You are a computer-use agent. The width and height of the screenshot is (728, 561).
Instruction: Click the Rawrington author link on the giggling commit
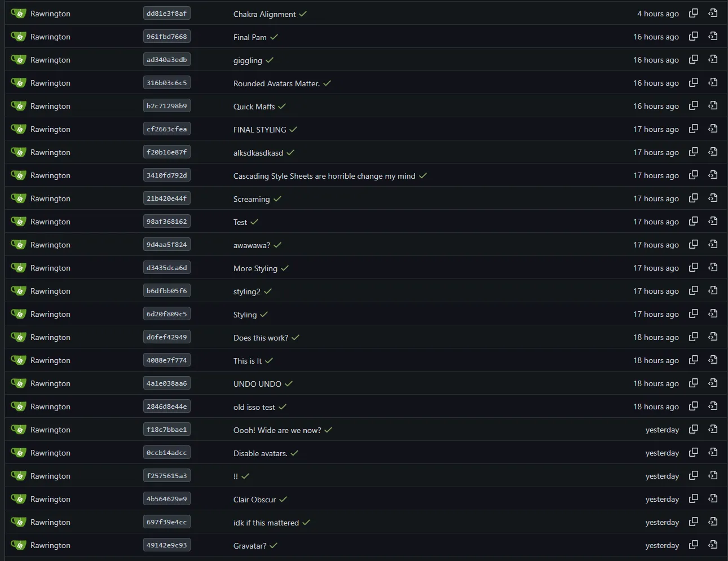pos(50,59)
